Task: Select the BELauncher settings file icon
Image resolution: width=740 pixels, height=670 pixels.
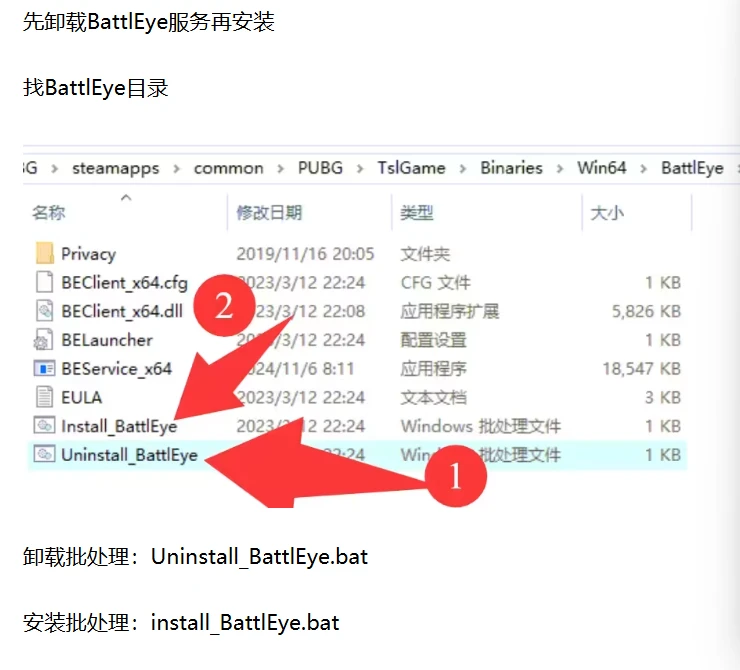Action: point(44,340)
